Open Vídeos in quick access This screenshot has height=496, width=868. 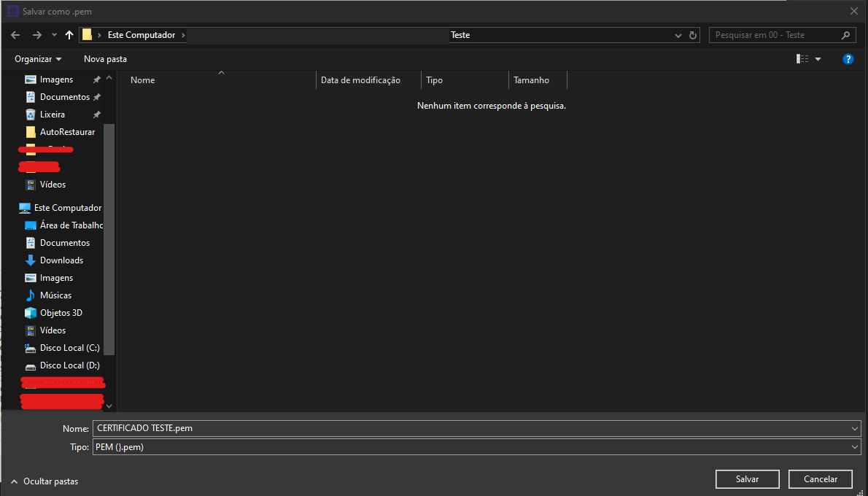pos(53,185)
